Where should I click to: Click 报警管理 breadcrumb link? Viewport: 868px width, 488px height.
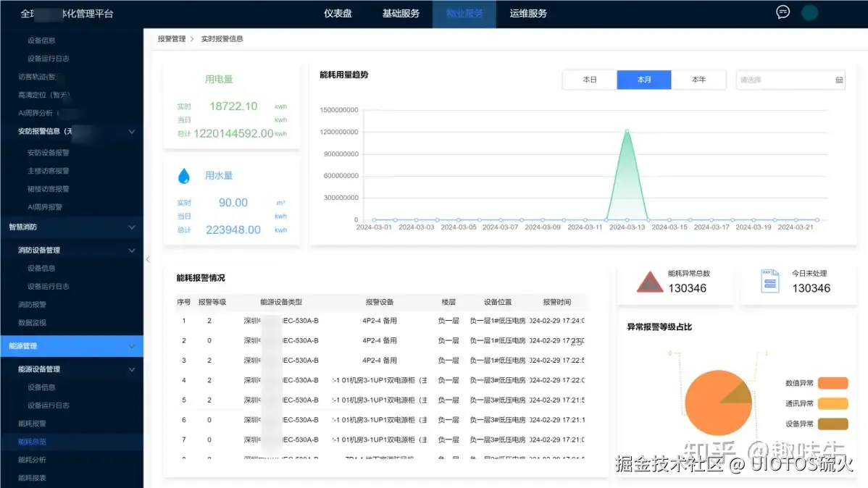tap(172, 38)
